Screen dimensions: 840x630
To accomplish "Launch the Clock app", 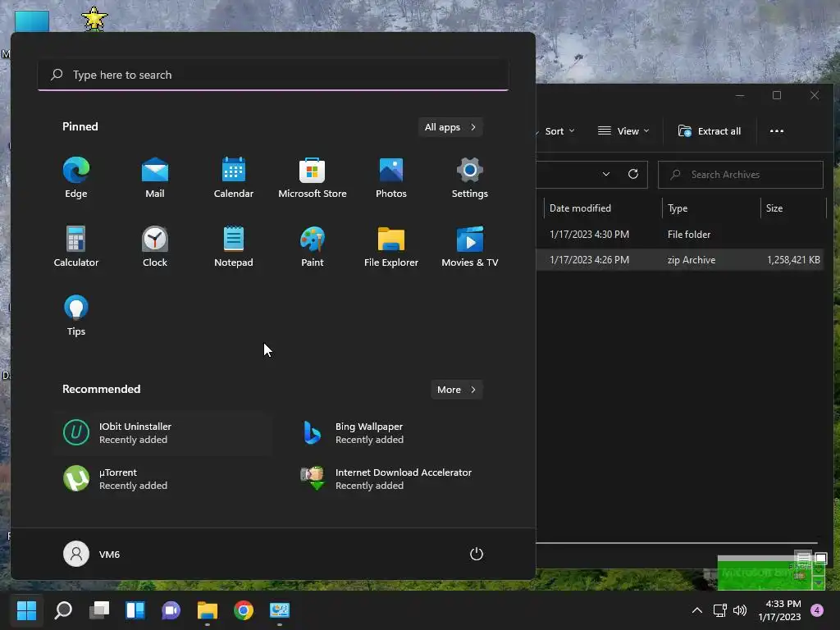I will 155,247.
